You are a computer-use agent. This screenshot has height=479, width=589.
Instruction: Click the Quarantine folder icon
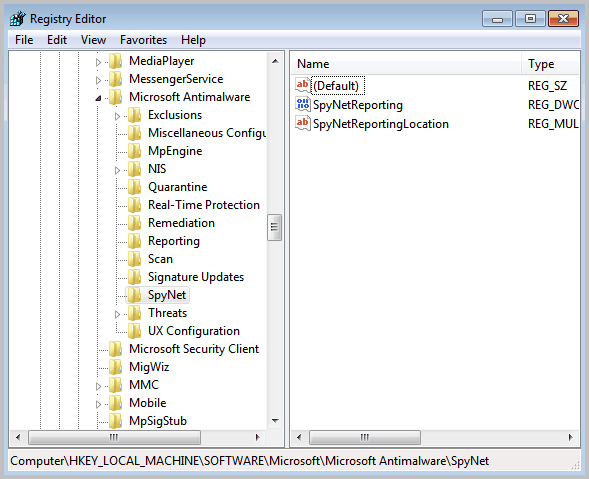(x=134, y=187)
